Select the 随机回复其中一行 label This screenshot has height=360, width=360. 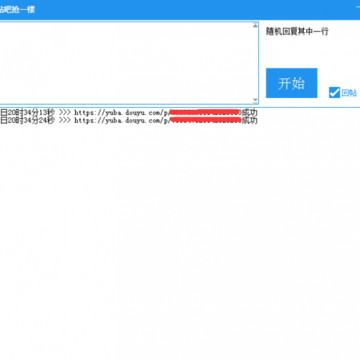(x=297, y=31)
